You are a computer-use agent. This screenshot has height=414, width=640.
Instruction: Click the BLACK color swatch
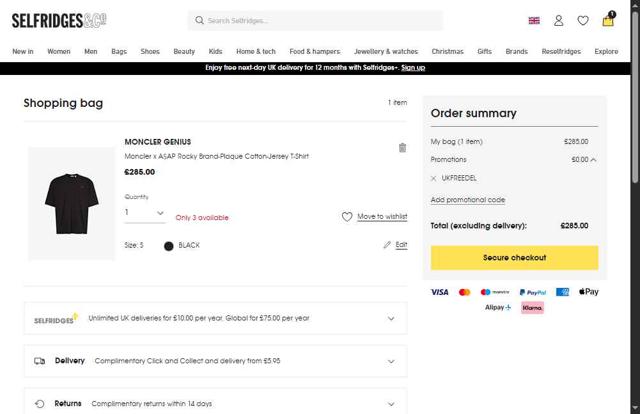[168, 245]
